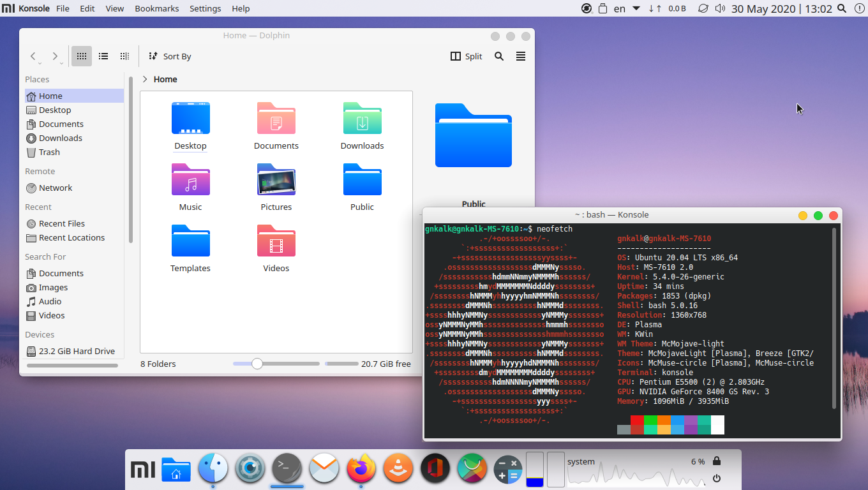Launch VLC media player from dock
The image size is (868, 490).
(x=398, y=470)
